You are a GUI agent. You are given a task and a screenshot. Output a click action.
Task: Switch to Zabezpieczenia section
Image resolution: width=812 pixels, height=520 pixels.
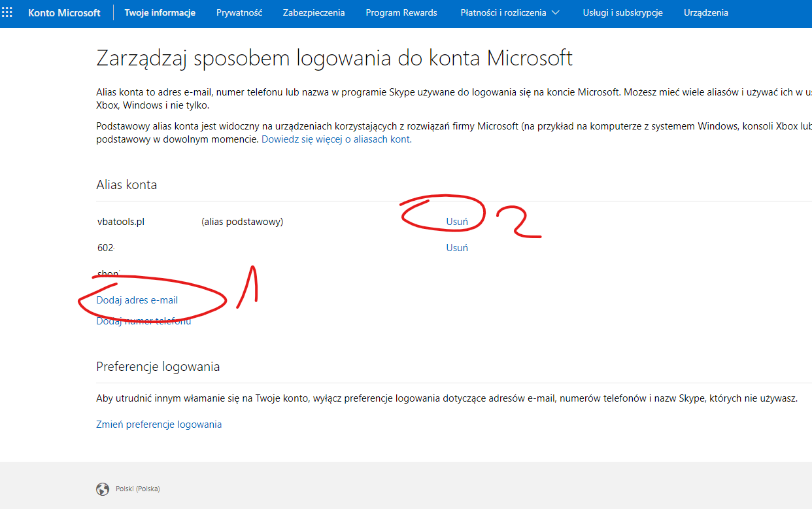(314, 12)
